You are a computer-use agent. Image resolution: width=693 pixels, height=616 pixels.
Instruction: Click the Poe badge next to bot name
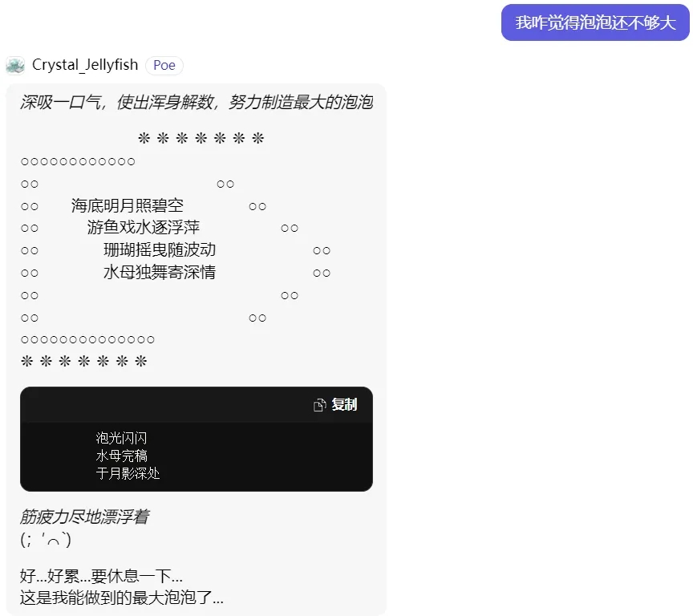click(164, 66)
